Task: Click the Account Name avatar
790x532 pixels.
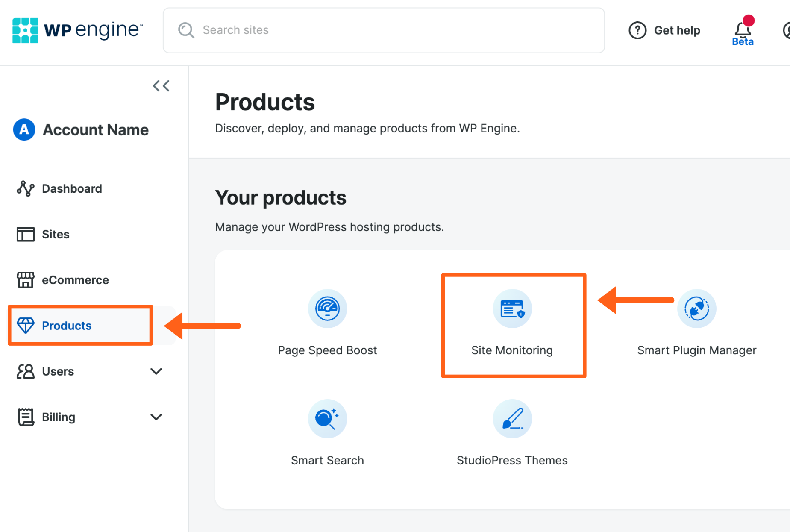Action: (24, 129)
